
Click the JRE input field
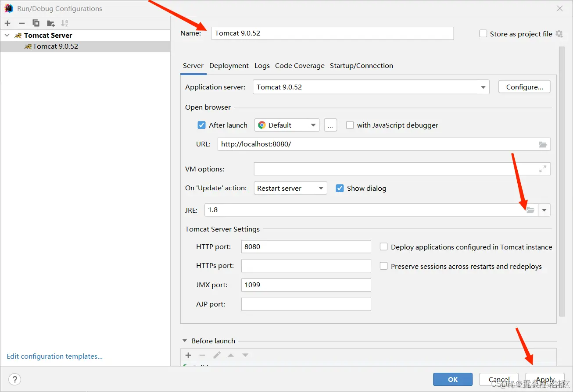(x=372, y=210)
